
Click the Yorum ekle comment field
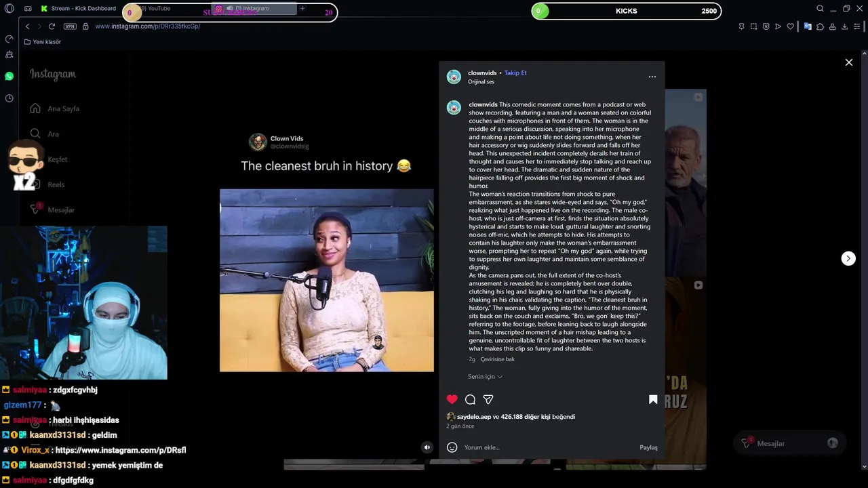tap(549, 447)
